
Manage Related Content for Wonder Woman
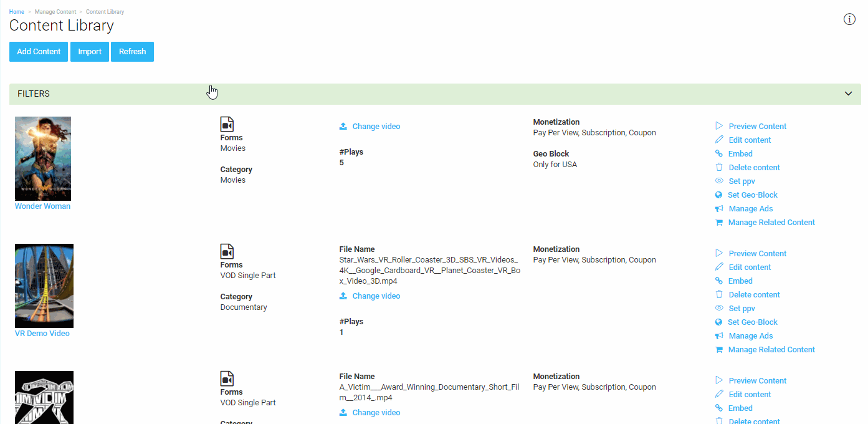[771, 223]
